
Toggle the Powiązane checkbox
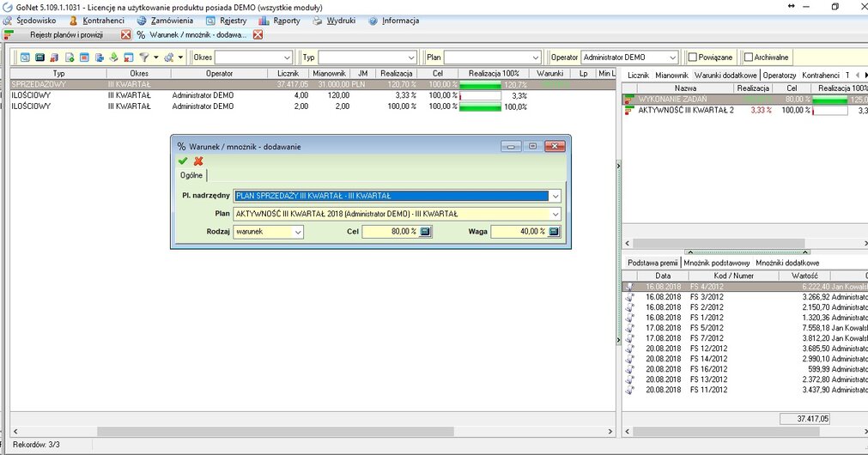tap(693, 57)
